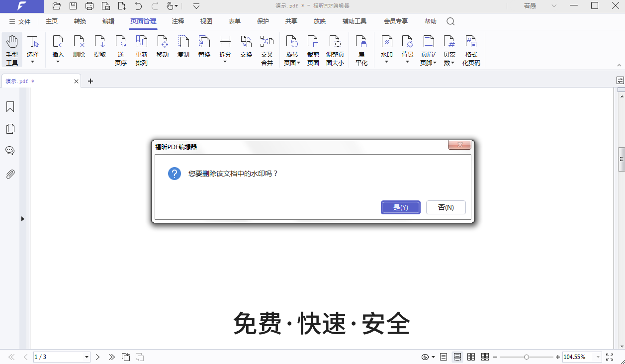The image size is (625, 364).
Task: Open the Pages thumbnail side panel
Action: point(10,129)
